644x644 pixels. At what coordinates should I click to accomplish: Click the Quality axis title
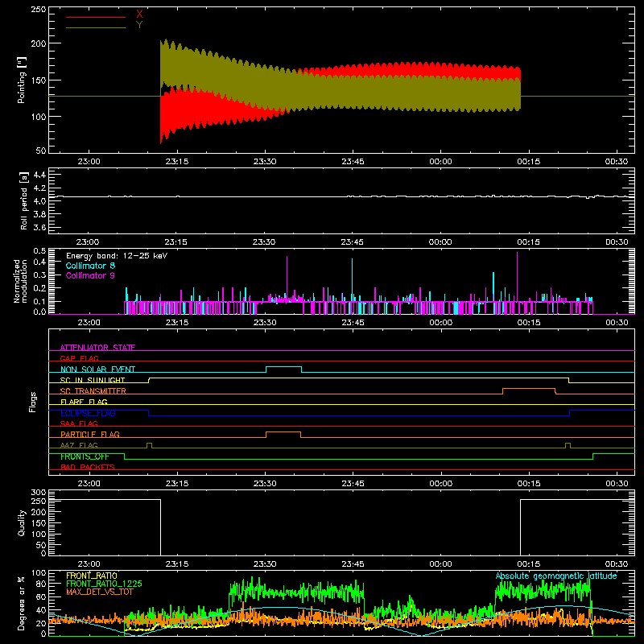[x=22, y=522]
